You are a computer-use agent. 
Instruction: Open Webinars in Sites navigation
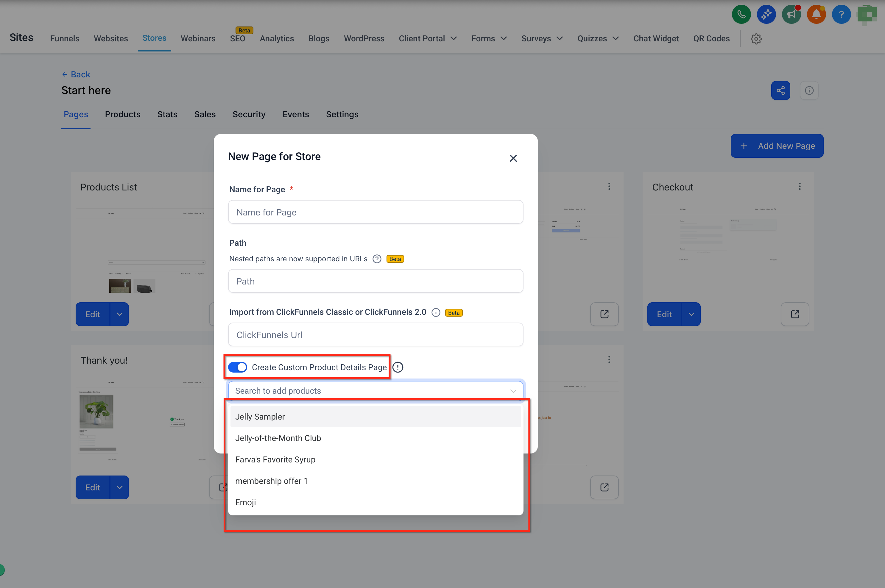(198, 38)
